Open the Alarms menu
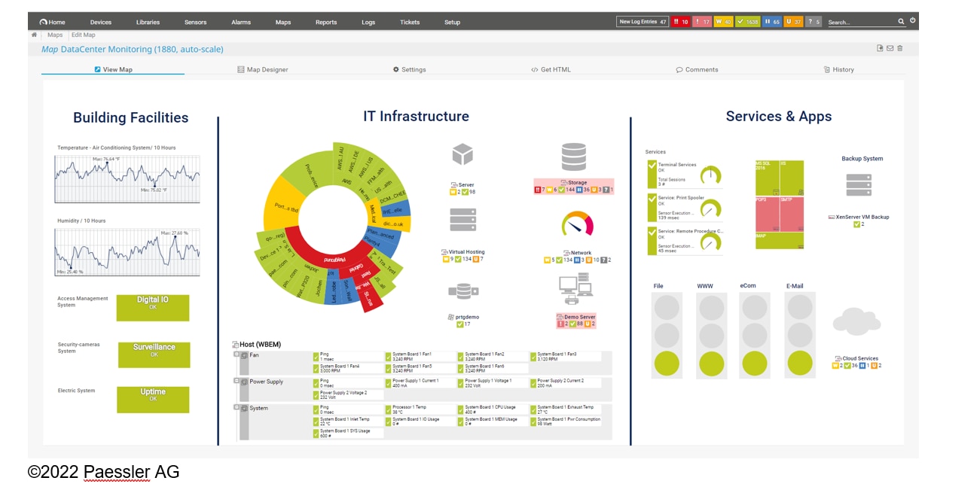Viewport: 980px width, 499px height. click(241, 22)
